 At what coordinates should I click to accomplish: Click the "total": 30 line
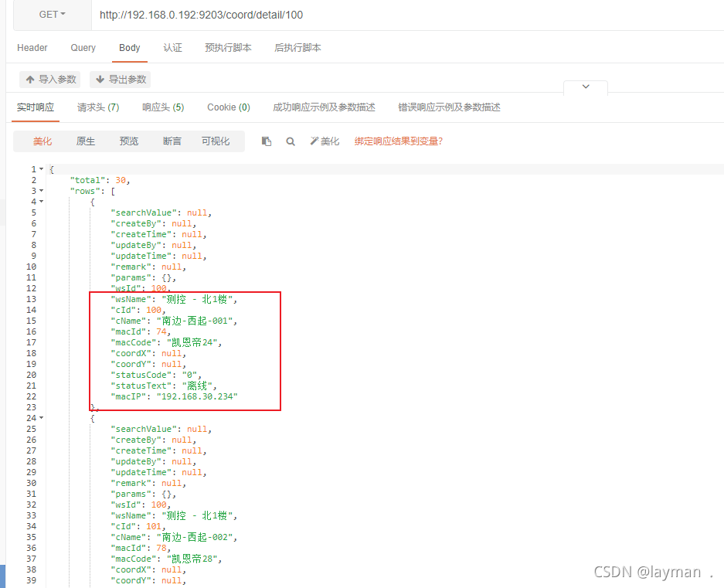coord(100,180)
